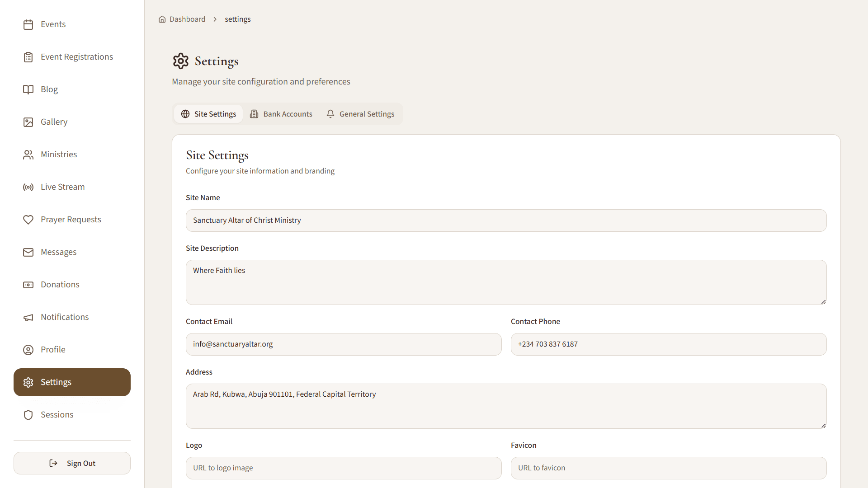The height and width of the screenshot is (488, 868).
Task: Click the Ministries people icon
Action: pos(28,155)
